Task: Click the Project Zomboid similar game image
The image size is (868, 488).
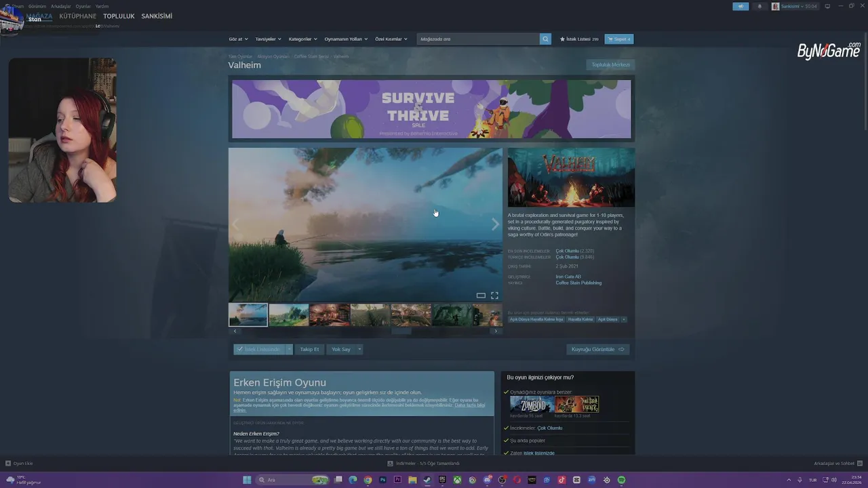Action: (532, 405)
